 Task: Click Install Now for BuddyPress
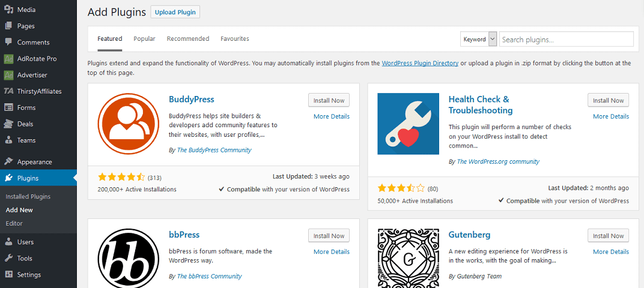pyautogui.click(x=329, y=100)
